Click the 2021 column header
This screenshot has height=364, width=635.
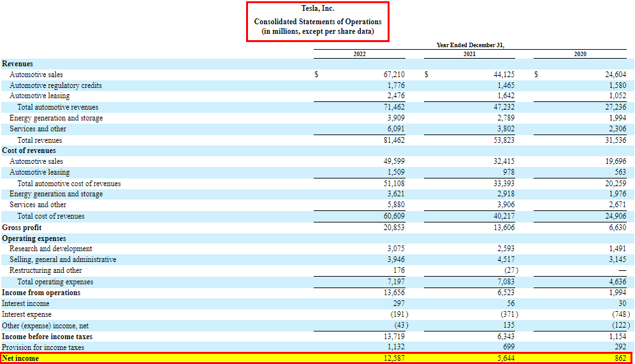pyautogui.click(x=469, y=54)
